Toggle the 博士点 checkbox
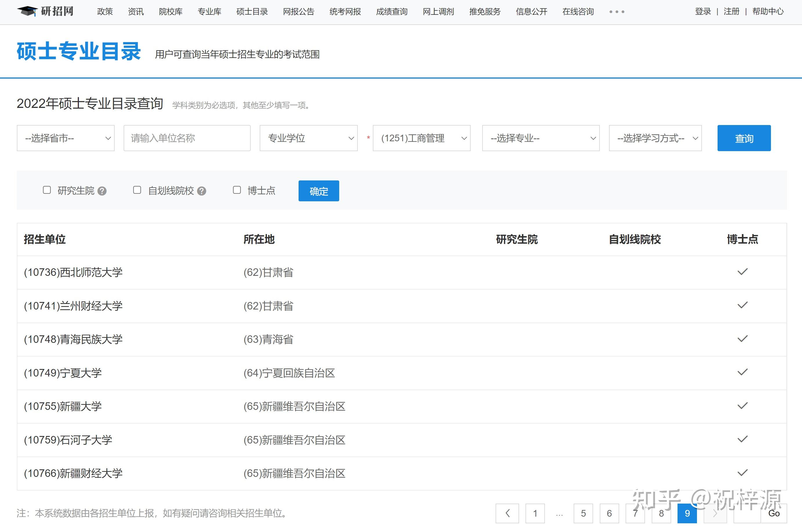 [237, 190]
